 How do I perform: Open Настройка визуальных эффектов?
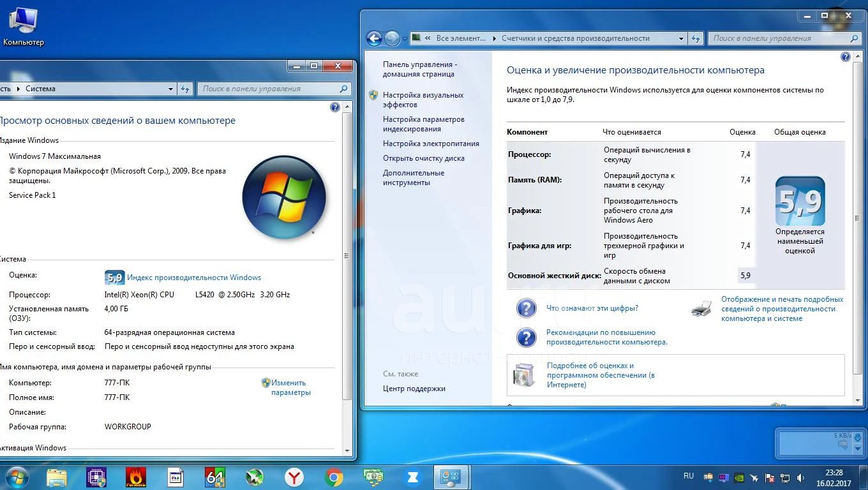point(423,100)
